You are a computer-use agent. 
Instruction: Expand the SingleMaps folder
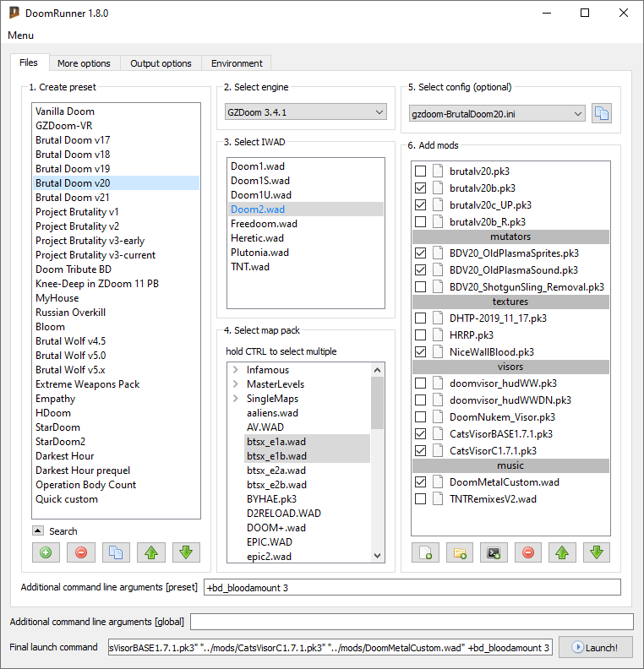[236, 399]
